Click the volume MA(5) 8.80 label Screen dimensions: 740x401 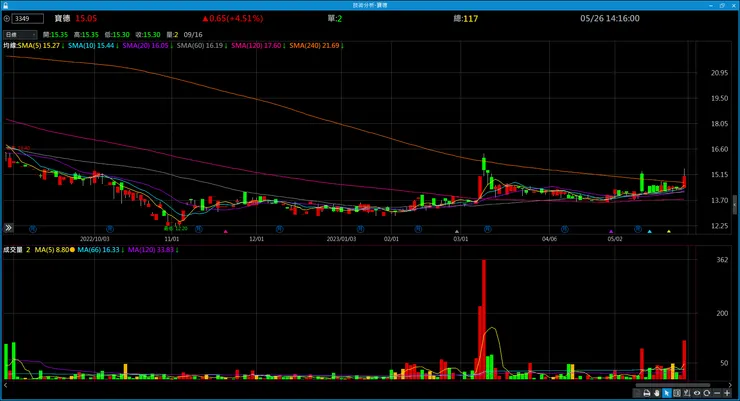point(54,250)
